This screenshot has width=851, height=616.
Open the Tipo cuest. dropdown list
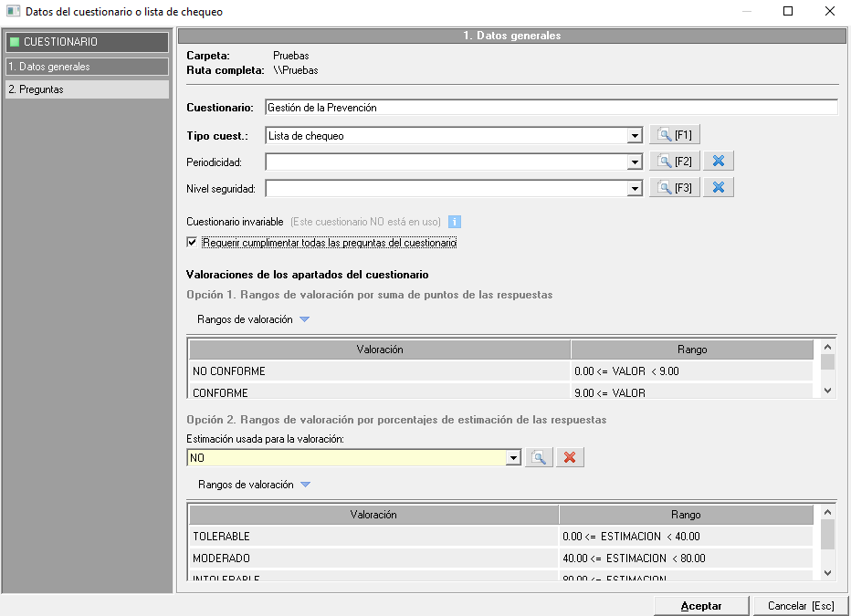[635, 136]
